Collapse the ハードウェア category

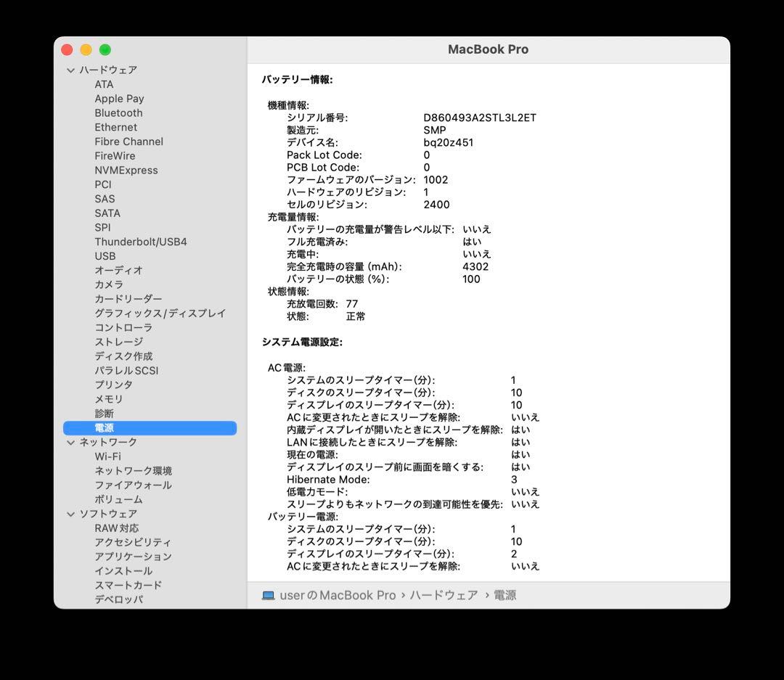70,70
